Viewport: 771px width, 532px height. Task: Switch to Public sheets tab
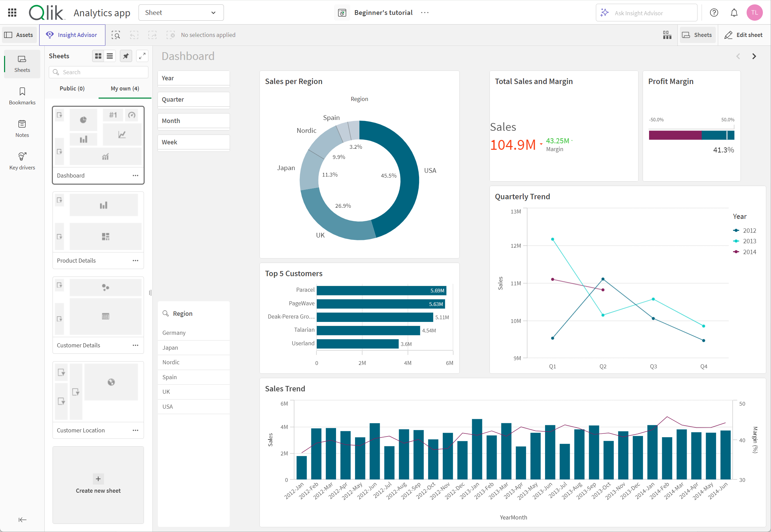point(71,88)
